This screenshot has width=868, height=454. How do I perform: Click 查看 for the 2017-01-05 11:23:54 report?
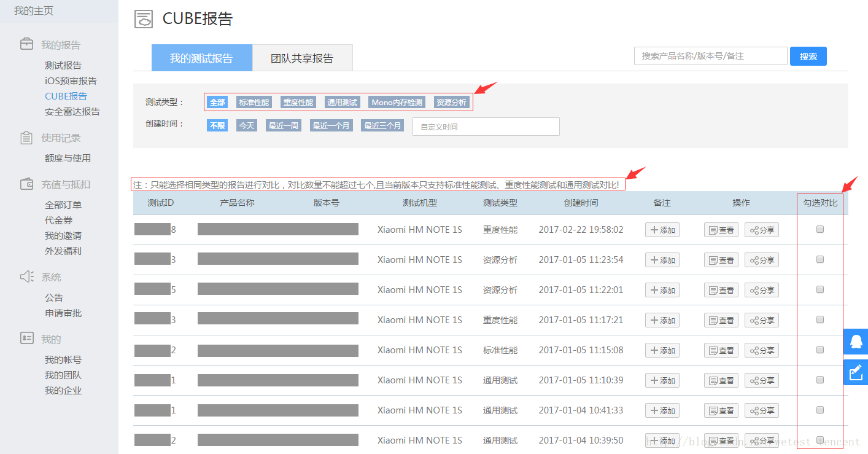721,260
